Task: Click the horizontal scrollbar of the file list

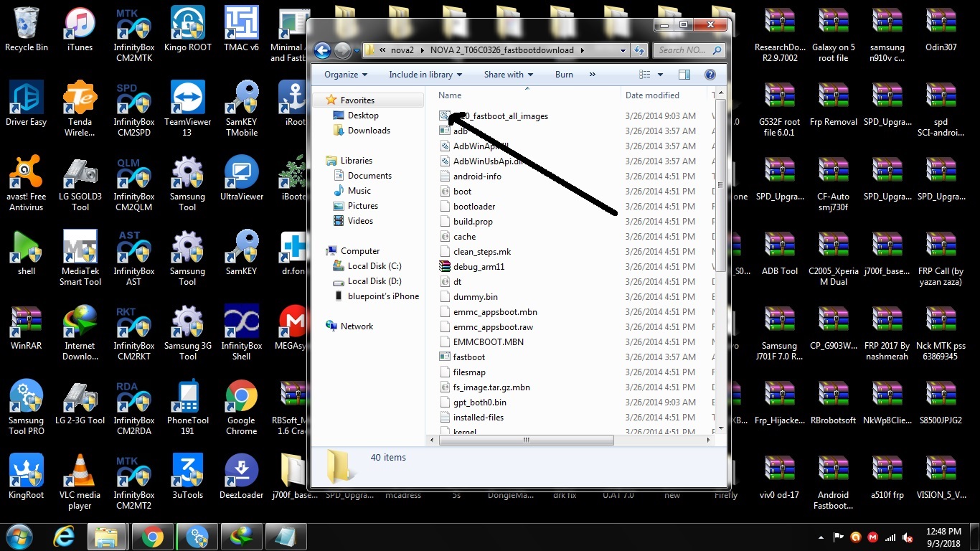Action: 527,440
